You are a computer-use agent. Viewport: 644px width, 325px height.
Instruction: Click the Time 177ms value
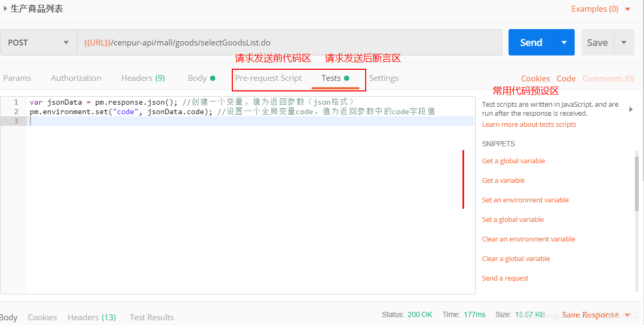(x=474, y=314)
